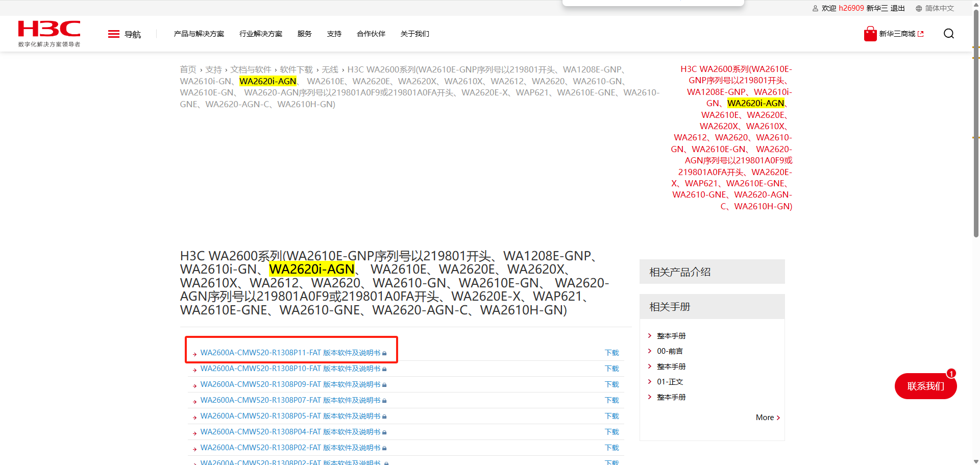Click 下载 for R1308P11-FAT
The height and width of the screenshot is (465, 980).
click(x=611, y=353)
